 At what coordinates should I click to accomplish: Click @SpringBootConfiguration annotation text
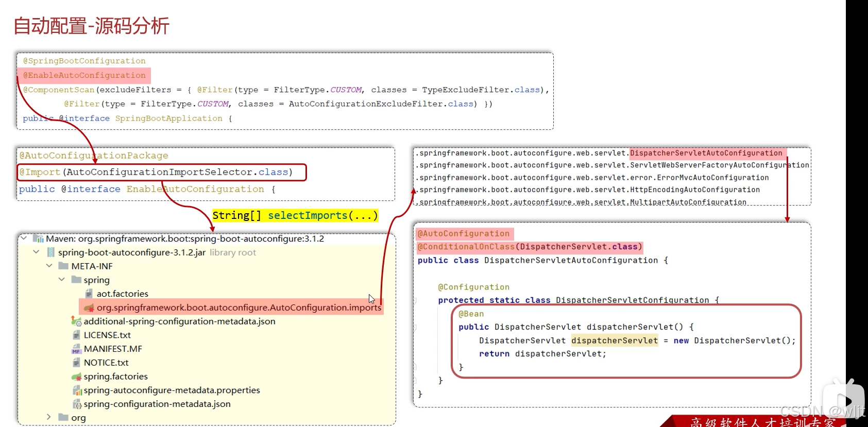click(x=84, y=61)
